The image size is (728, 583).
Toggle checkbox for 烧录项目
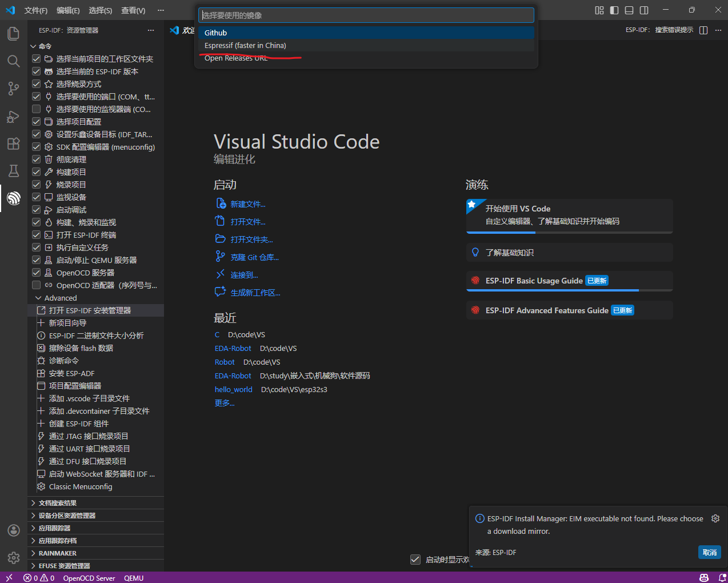click(x=37, y=185)
